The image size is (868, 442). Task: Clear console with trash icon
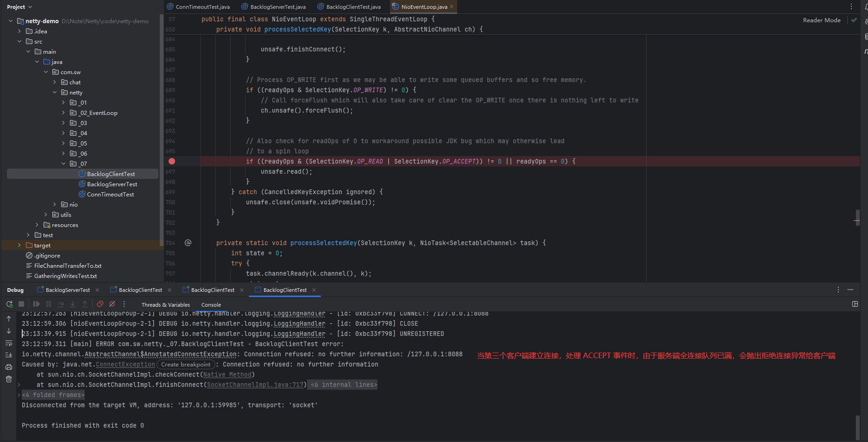(x=9, y=379)
